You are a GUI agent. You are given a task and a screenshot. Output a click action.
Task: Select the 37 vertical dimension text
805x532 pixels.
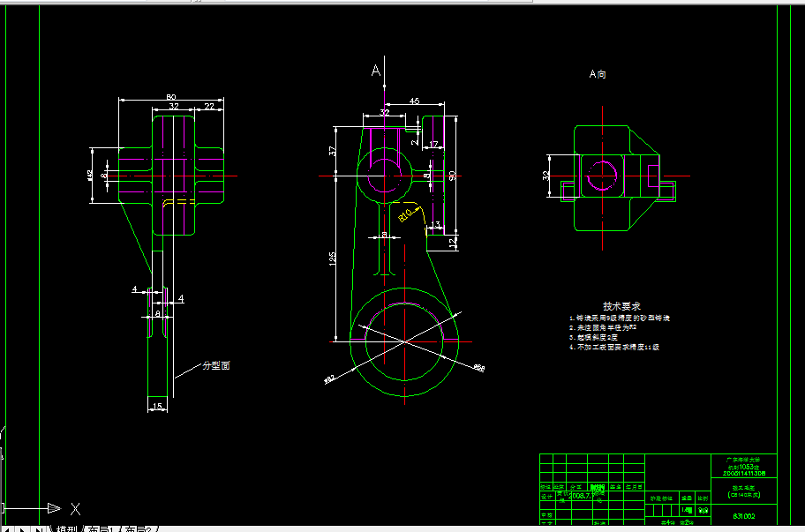coord(332,151)
